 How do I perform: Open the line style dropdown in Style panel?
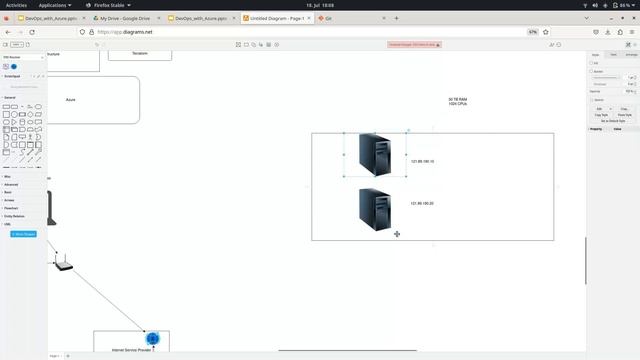606,78
